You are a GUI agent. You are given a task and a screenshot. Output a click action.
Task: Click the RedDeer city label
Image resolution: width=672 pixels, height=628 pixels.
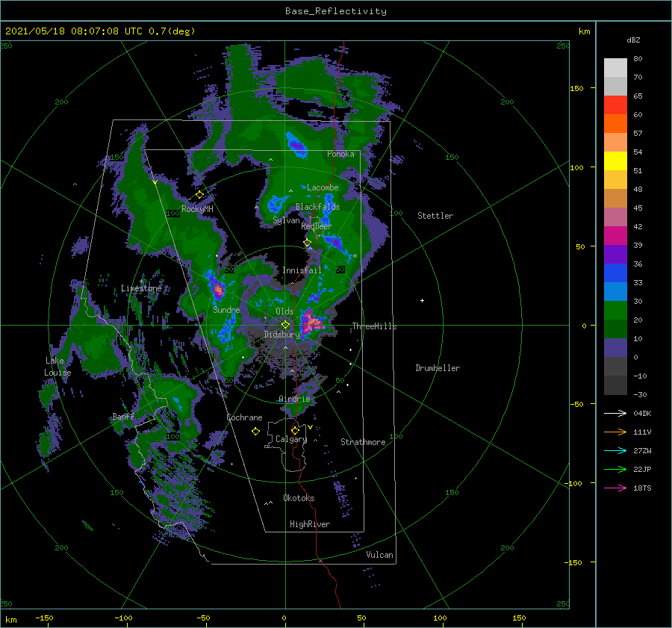point(317,226)
